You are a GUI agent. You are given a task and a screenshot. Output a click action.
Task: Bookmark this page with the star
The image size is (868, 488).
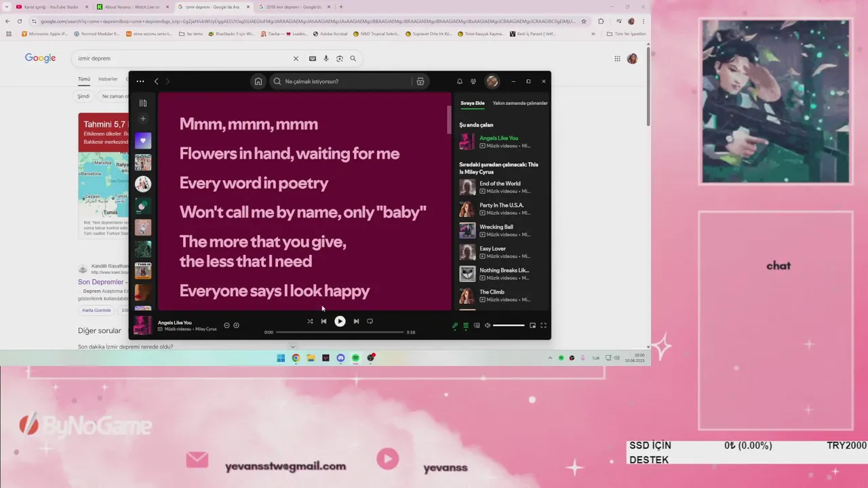[x=583, y=21]
